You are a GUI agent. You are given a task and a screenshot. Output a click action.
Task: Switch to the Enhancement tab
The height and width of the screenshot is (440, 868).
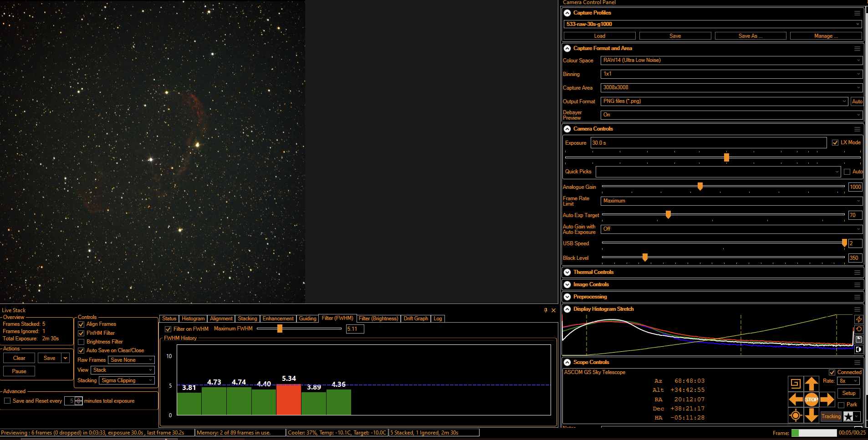tap(278, 319)
